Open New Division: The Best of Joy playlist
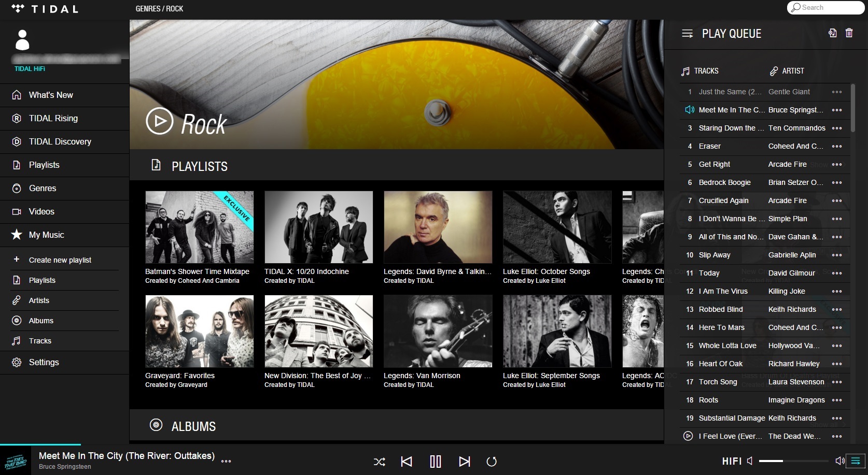The image size is (868, 475). tap(319, 331)
